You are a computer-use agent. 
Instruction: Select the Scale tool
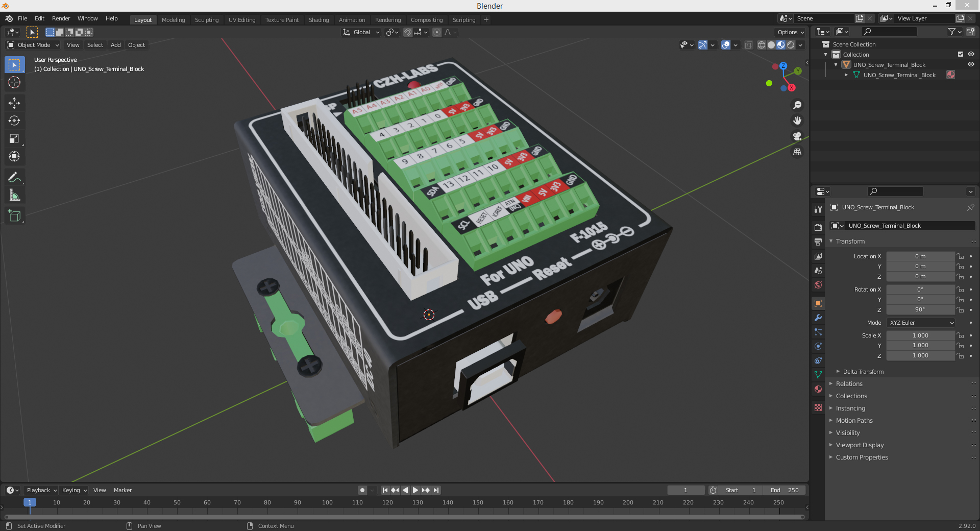click(14, 139)
